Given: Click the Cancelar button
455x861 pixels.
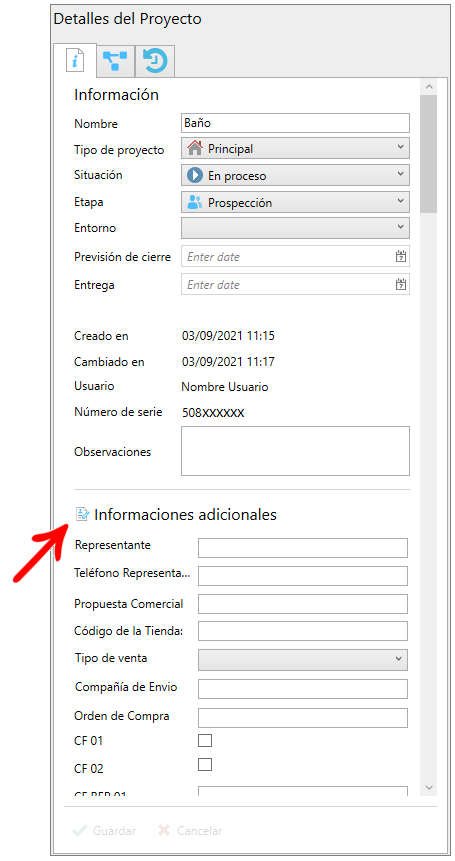Looking at the screenshot, I should pyautogui.click(x=190, y=831).
